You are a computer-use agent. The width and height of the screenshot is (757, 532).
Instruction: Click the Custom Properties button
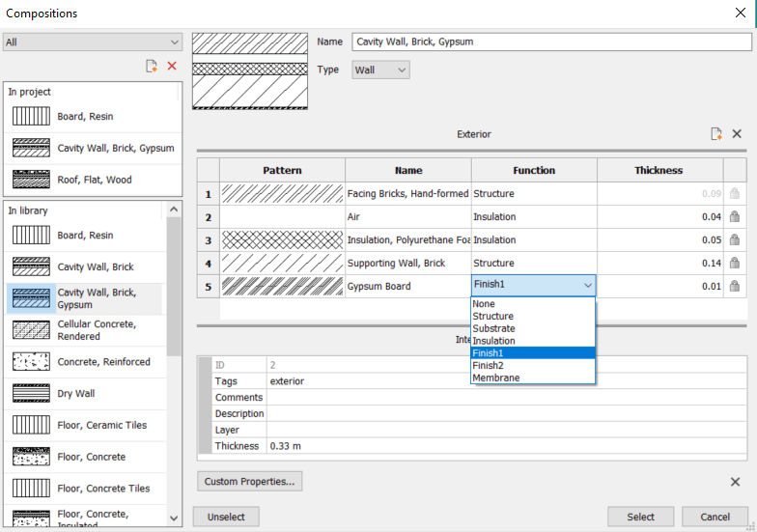pos(249,481)
